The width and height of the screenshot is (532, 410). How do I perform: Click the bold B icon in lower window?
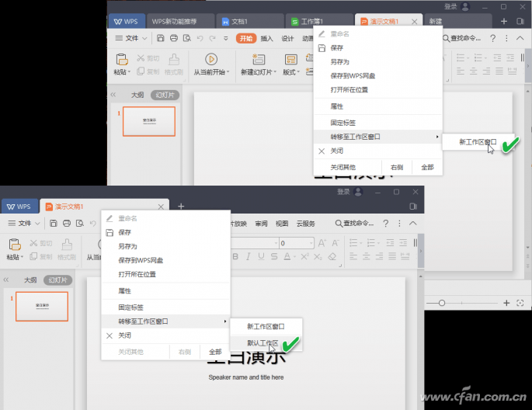pyautogui.click(x=236, y=255)
